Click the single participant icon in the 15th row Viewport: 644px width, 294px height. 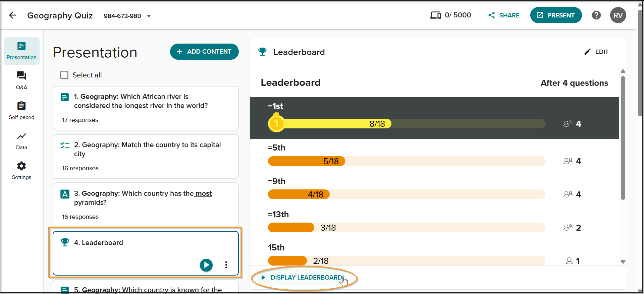(x=569, y=261)
